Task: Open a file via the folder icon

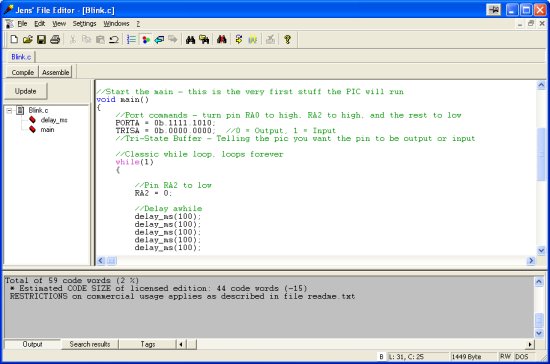Action: pyautogui.click(x=28, y=39)
